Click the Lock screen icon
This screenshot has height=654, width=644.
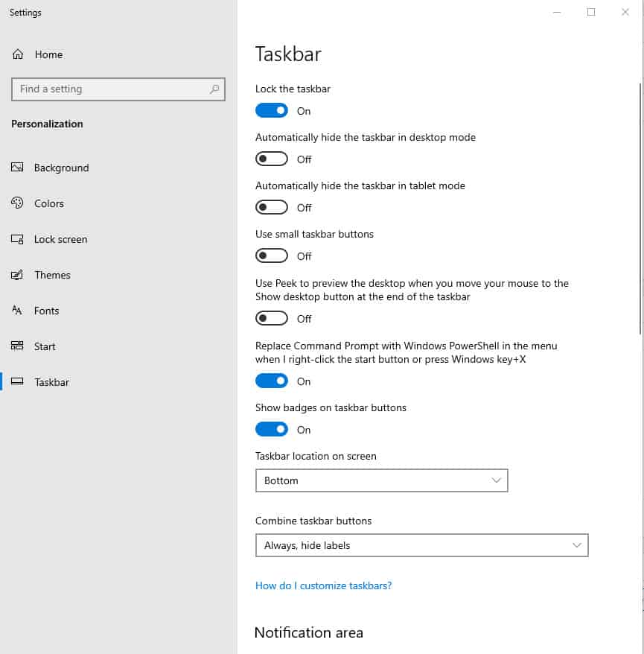point(17,239)
